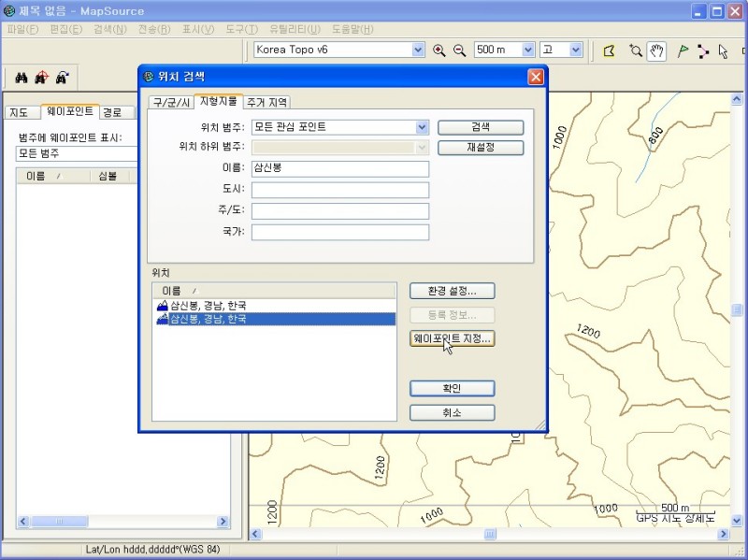Select the 웨이포인트 tab
The height and width of the screenshot is (560, 748).
pyautogui.click(x=70, y=111)
